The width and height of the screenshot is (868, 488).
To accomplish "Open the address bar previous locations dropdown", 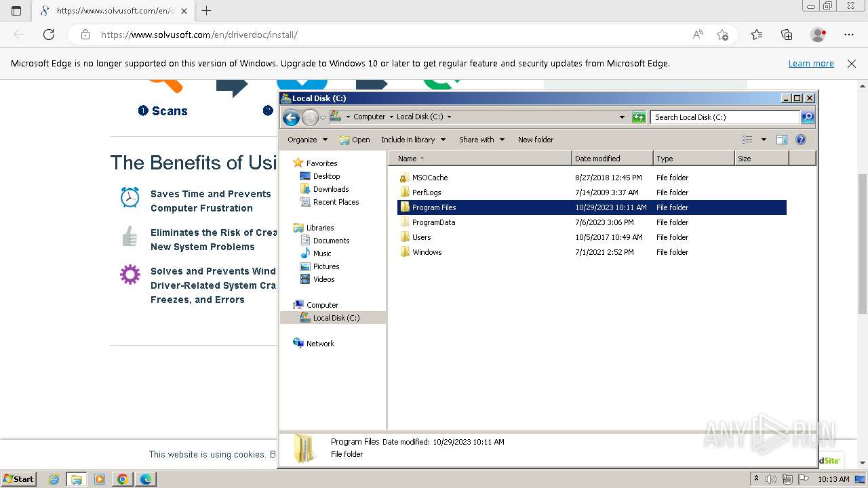I will [622, 117].
